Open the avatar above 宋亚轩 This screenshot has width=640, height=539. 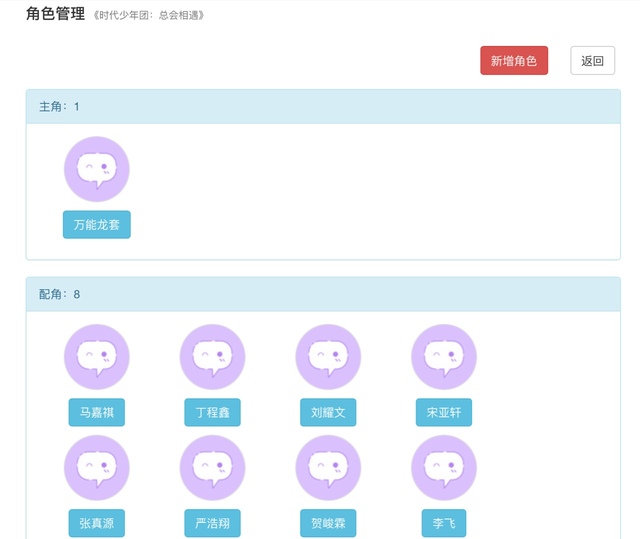coord(444,357)
